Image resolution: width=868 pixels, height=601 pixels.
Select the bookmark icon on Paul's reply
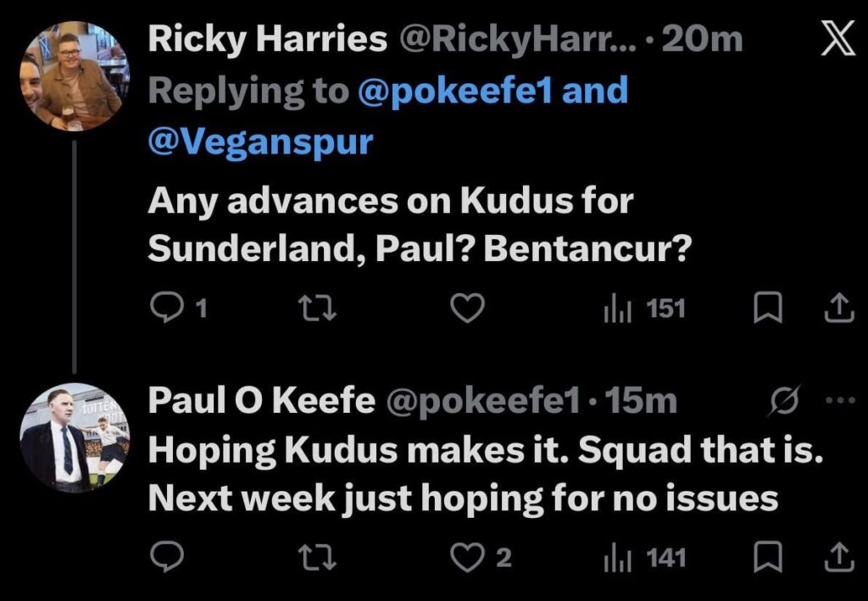point(768,557)
